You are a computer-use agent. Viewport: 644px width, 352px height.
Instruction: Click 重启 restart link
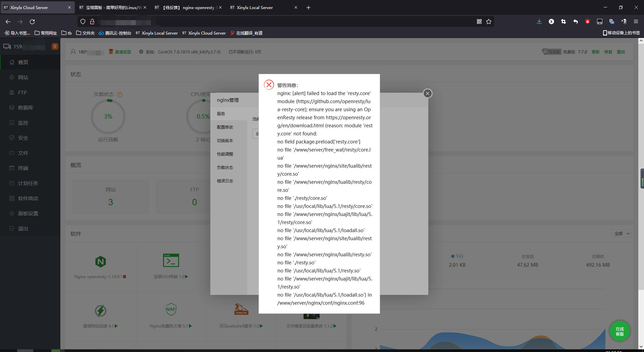(621, 52)
